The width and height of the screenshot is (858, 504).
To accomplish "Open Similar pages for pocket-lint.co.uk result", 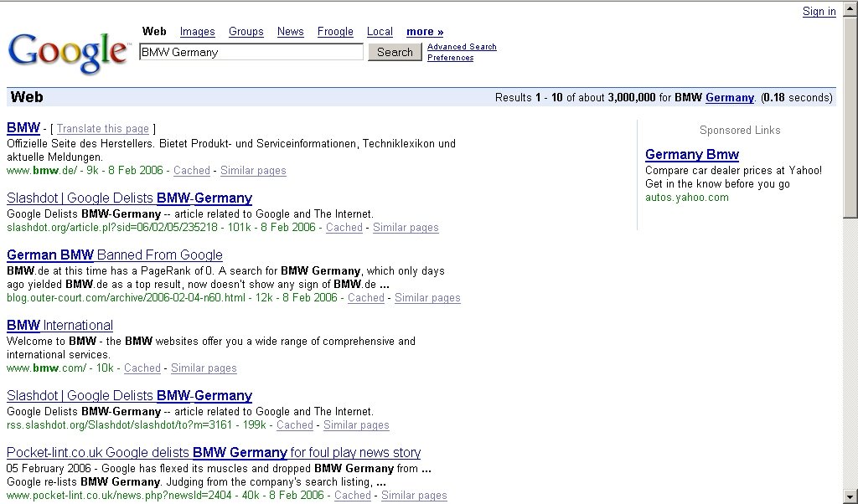I will point(414,496).
